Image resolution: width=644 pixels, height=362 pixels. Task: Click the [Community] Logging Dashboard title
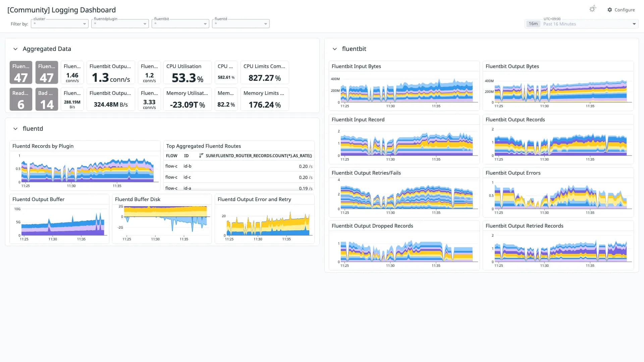pyautogui.click(x=61, y=10)
